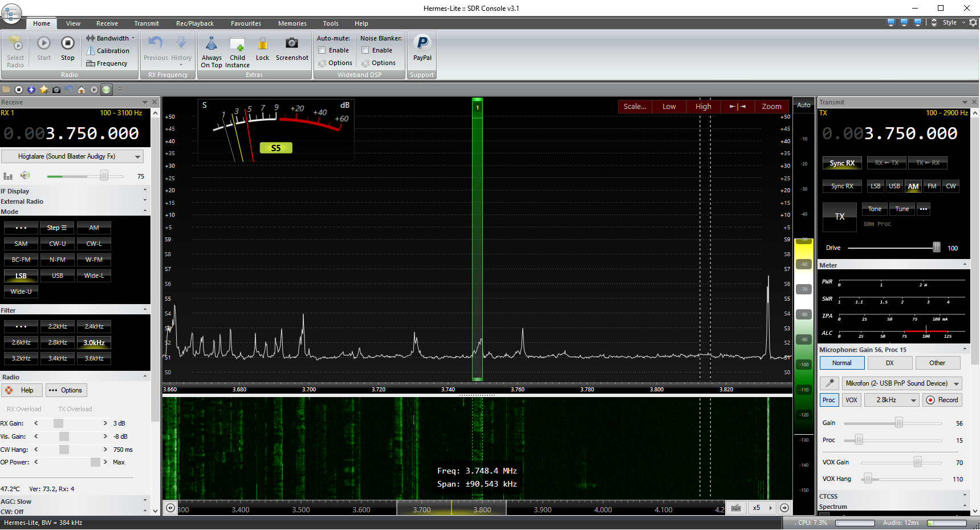Screen dimensions: 980x530
Task: Select USB receive mode button
Action: [58, 276]
